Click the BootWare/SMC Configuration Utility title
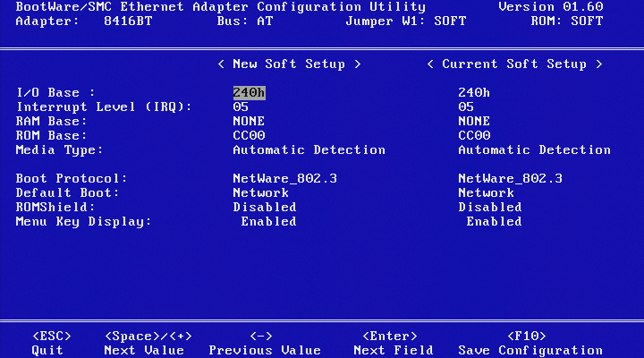644x358 pixels. click(x=221, y=7)
